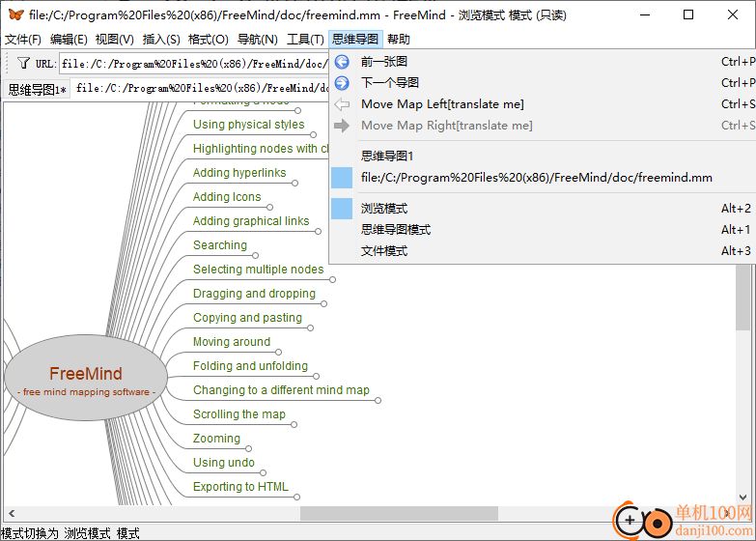Open the Adding Icons node

pyautogui.click(x=227, y=197)
